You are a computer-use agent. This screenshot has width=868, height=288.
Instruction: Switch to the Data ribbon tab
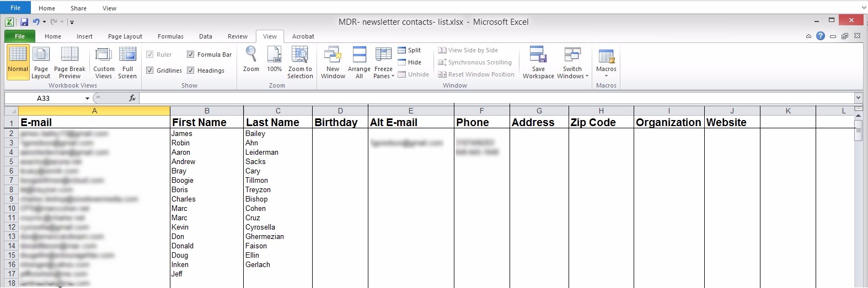pyautogui.click(x=206, y=36)
